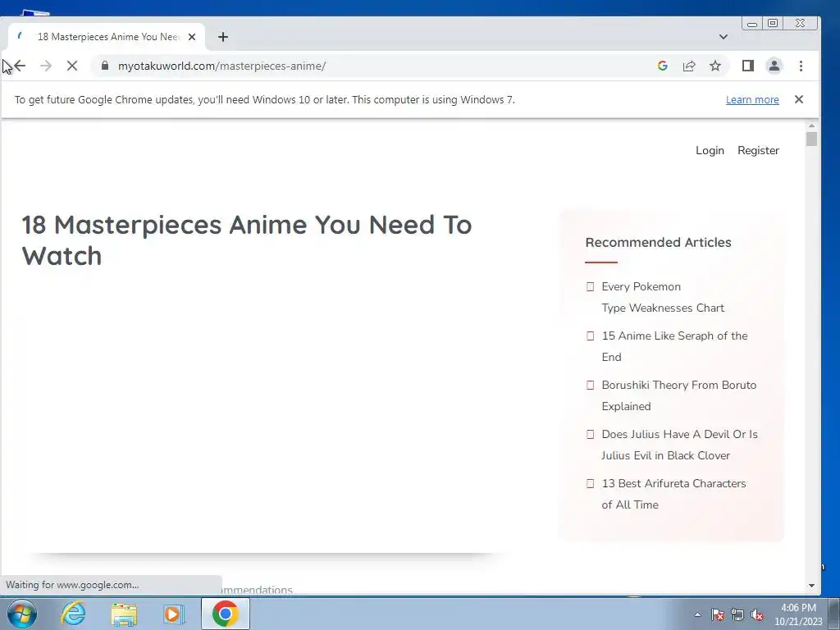Click the icon beside 15 Anime Like Seraph
This screenshot has width=840, height=630.
(x=590, y=336)
